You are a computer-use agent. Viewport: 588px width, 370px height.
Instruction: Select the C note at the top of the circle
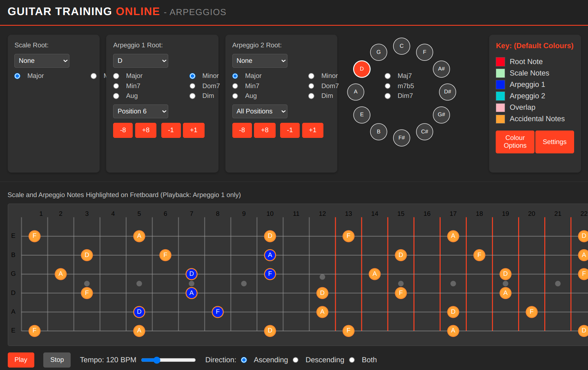(x=401, y=46)
